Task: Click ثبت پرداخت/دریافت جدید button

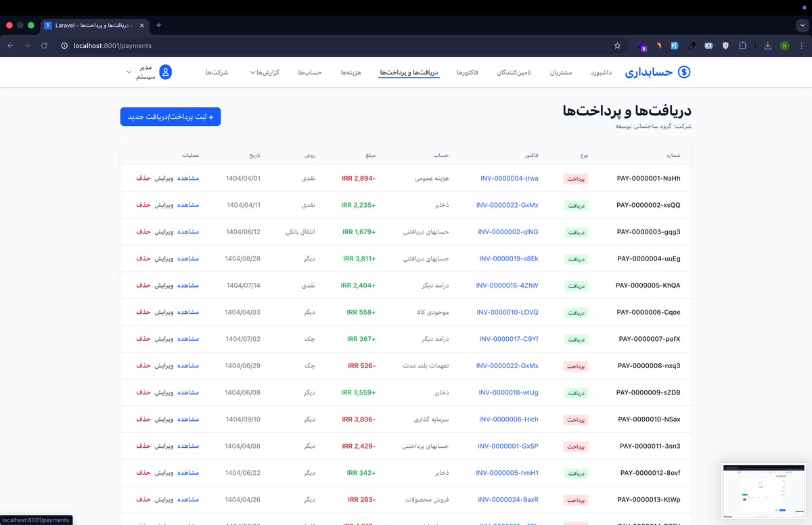Action: point(171,116)
